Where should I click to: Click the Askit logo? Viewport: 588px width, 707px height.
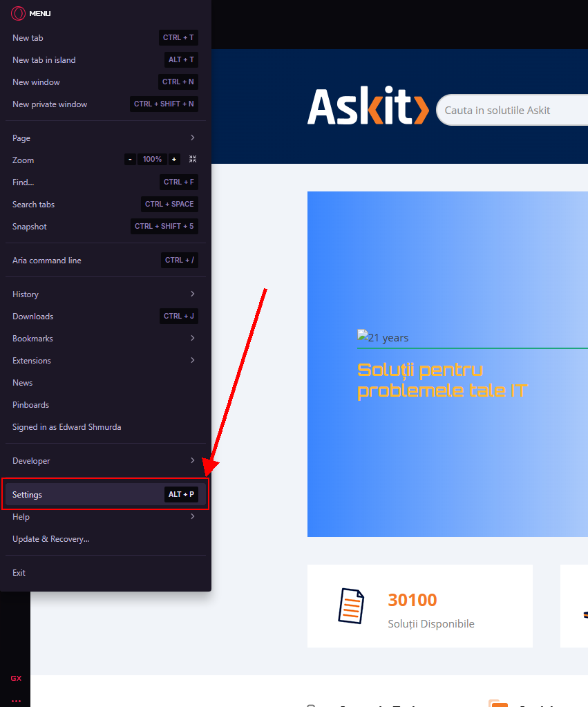click(368, 108)
